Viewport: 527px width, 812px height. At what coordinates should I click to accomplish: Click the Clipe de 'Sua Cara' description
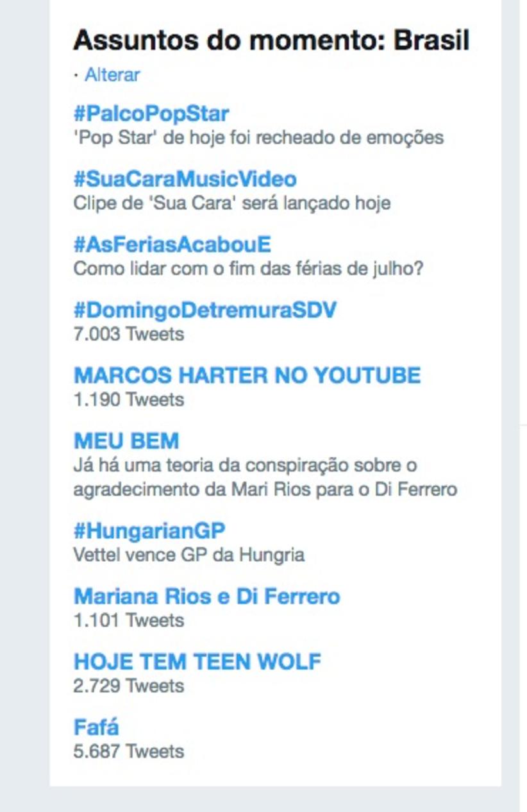[x=231, y=203]
